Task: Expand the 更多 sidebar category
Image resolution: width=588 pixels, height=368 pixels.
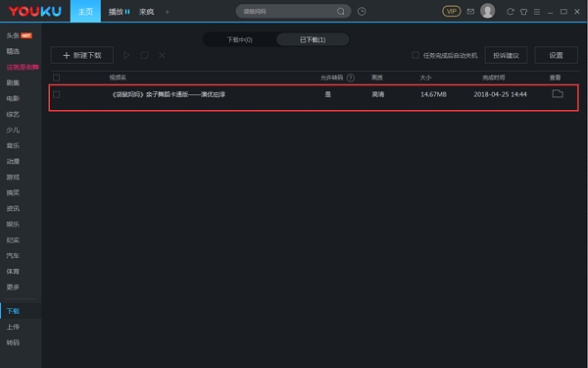Action: click(x=13, y=287)
